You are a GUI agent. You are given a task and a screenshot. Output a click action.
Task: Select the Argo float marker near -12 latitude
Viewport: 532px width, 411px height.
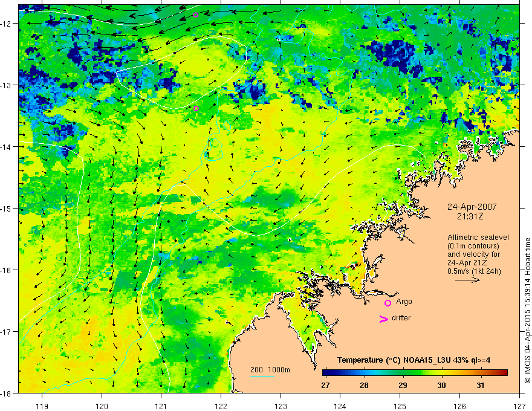[x=195, y=15]
